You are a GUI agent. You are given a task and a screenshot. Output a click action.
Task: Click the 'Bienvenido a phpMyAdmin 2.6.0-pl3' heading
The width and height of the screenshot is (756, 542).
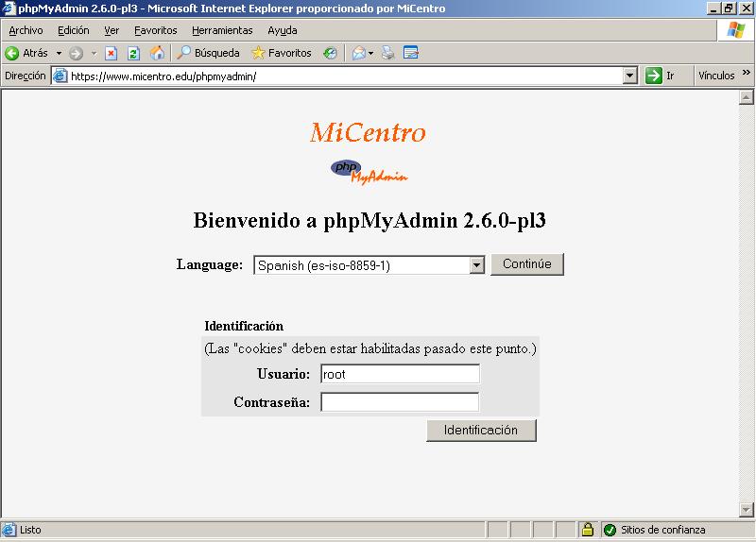point(369,221)
